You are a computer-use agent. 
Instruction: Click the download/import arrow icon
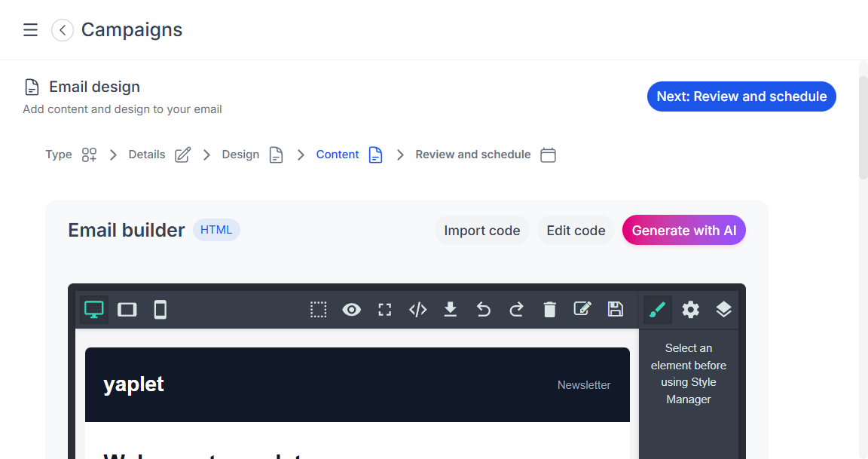tap(451, 310)
